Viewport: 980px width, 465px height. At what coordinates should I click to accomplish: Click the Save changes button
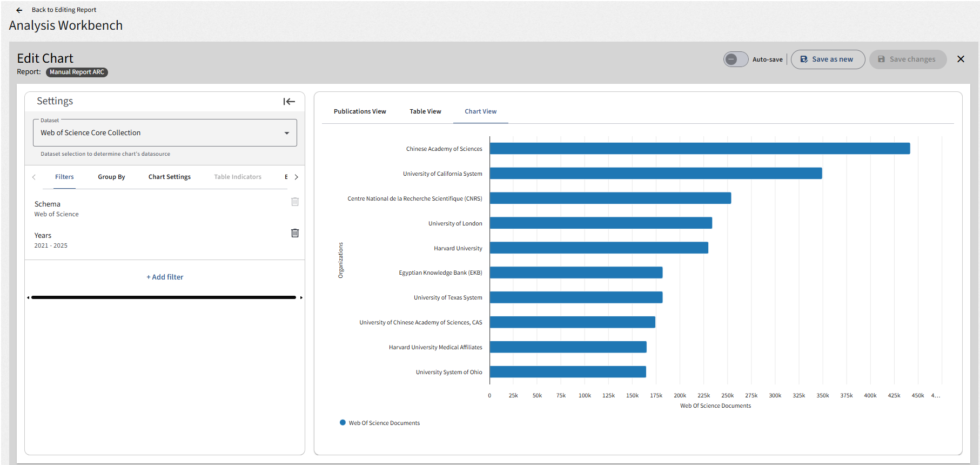click(x=908, y=59)
